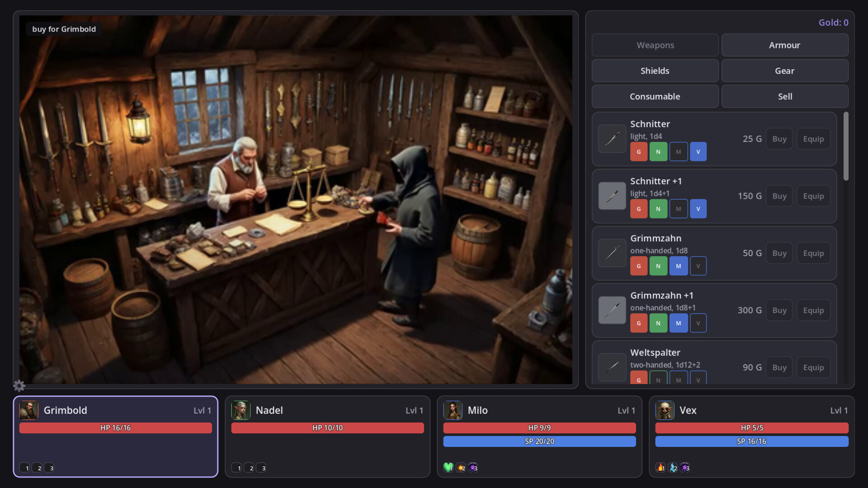The width and height of the screenshot is (868, 488).
Task: Select Vex's purple orb spell icon
Action: [685, 468]
